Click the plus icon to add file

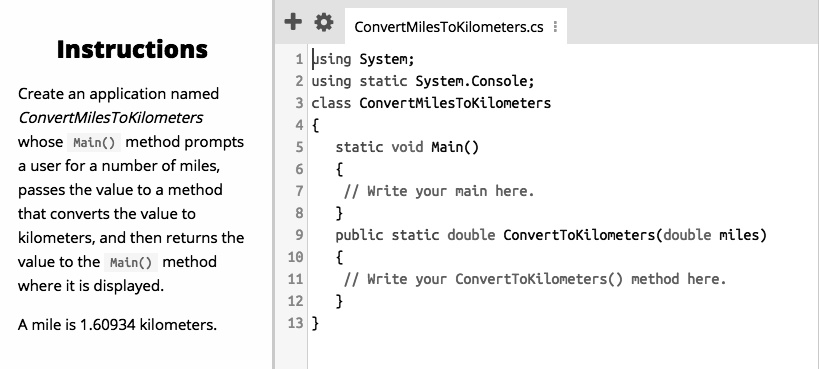tap(293, 22)
